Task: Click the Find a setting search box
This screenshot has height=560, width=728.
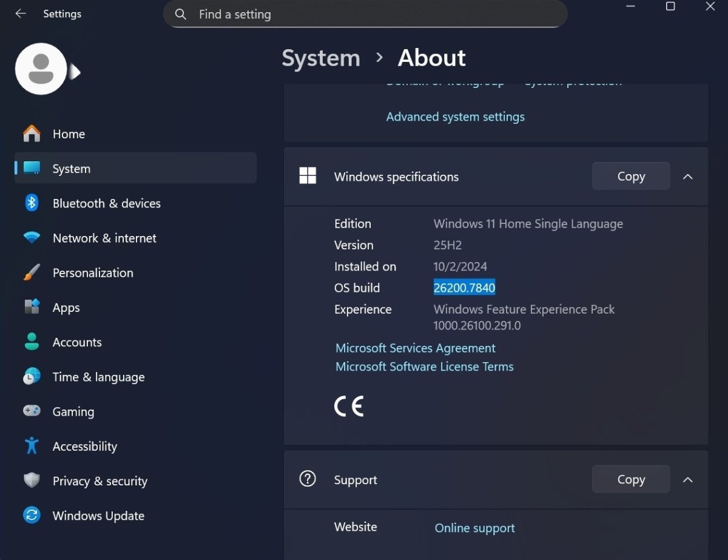Action: [x=365, y=14]
